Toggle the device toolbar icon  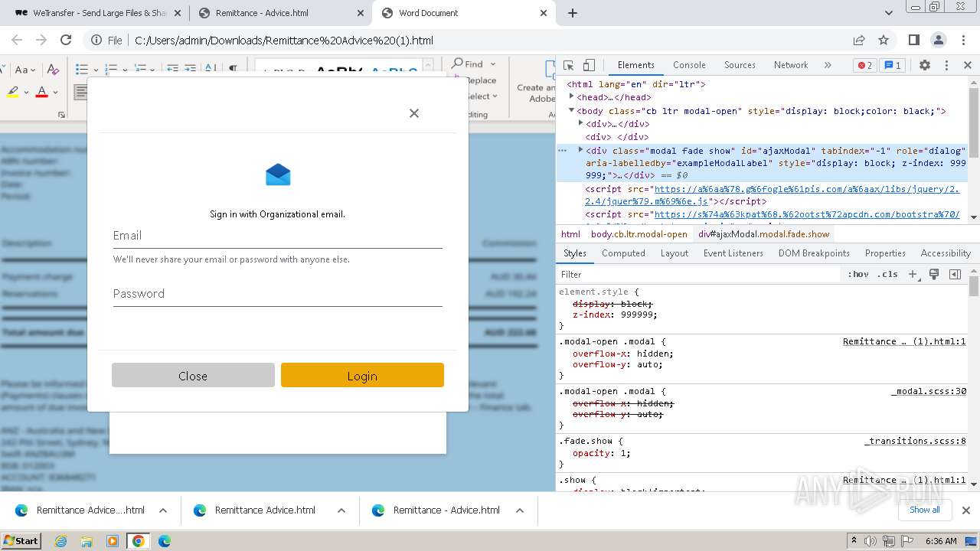coord(589,65)
